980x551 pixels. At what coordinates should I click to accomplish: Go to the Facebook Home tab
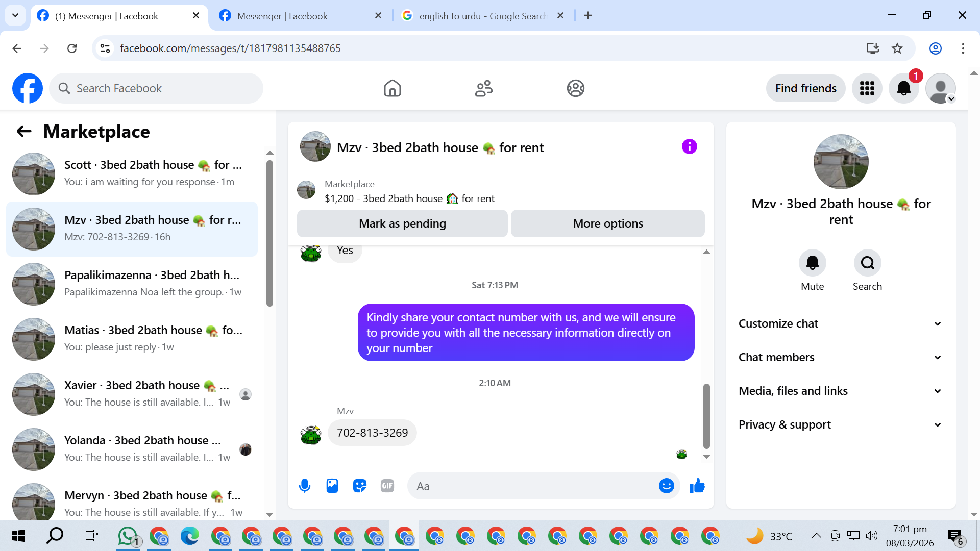[x=392, y=88]
